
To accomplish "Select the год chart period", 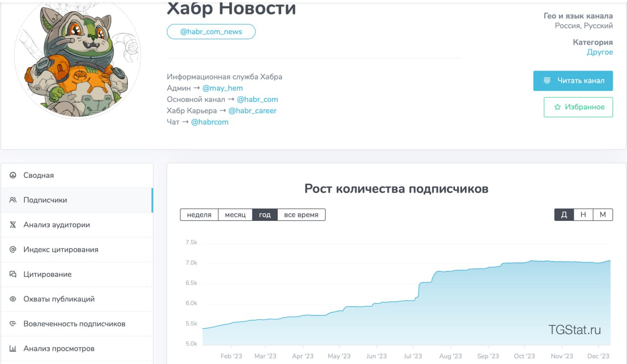I will [265, 215].
